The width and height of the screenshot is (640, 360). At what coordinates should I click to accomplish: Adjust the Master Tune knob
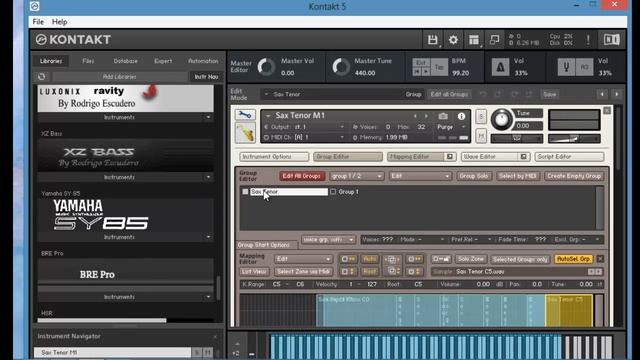point(340,67)
